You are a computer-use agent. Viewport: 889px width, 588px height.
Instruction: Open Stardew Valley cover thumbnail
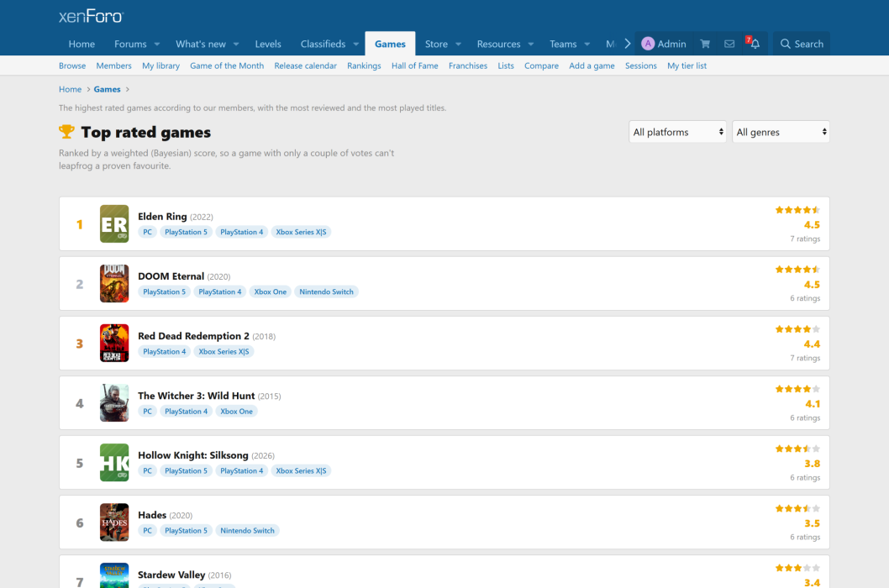pos(114,575)
